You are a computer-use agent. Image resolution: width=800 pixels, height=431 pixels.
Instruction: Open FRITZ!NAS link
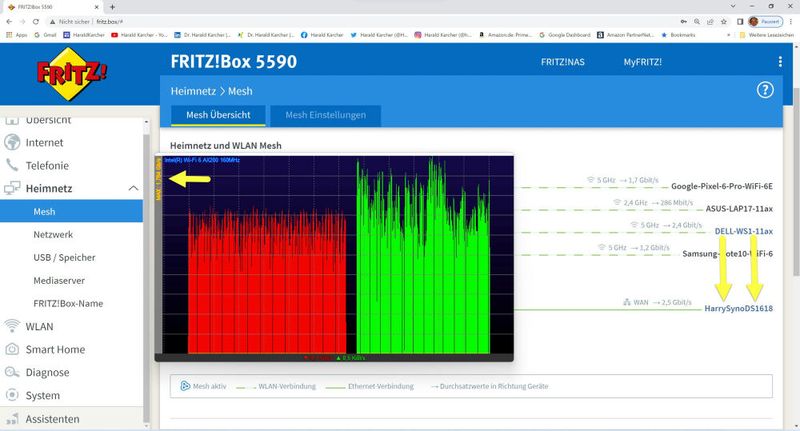click(563, 62)
